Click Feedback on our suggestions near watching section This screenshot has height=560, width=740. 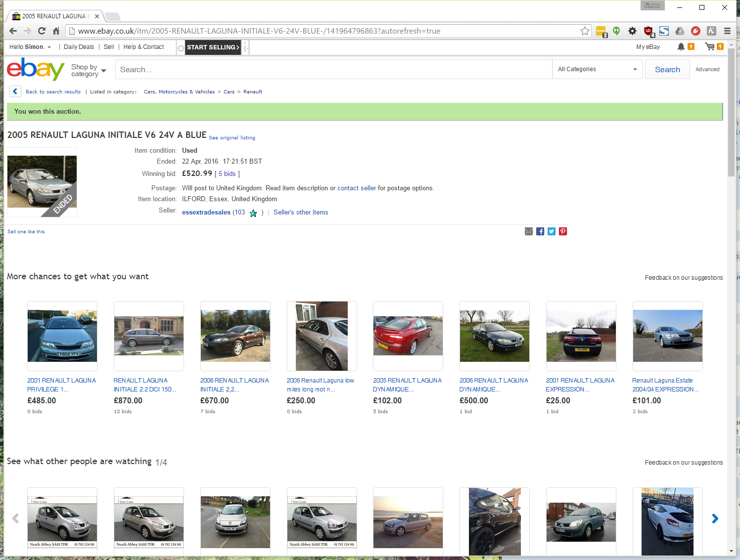point(684,463)
